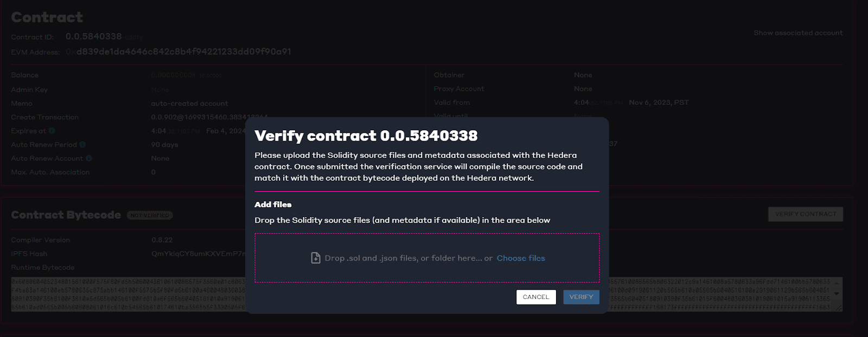Click the info icon beside Expires at
This screenshot has height=337, width=868.
click(52, 131)
